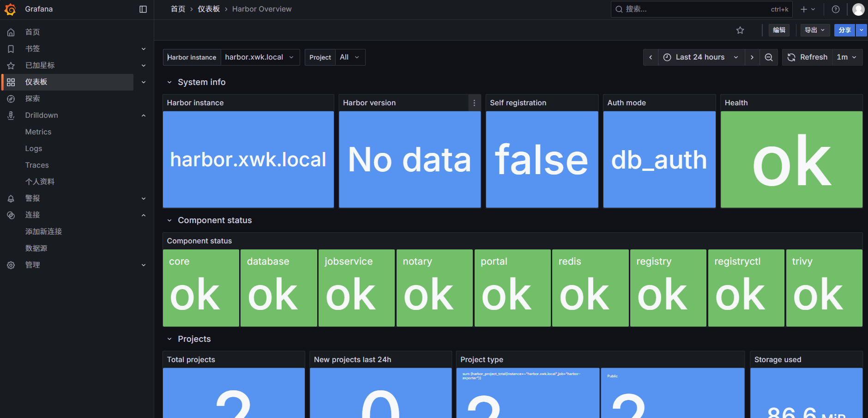
Task: Zoom out time range with magnifier icon
Action: [x=769, y=57]
